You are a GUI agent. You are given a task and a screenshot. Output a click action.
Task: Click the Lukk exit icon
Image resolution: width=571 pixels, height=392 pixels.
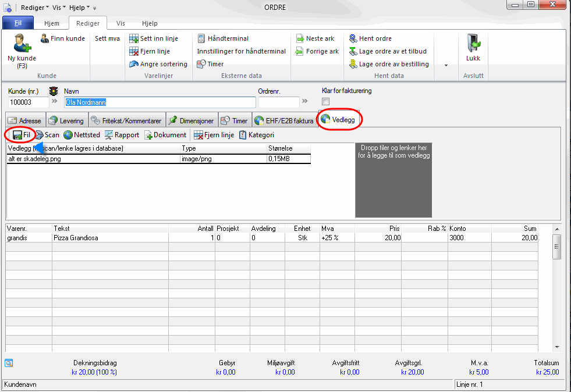coord(473,44)
